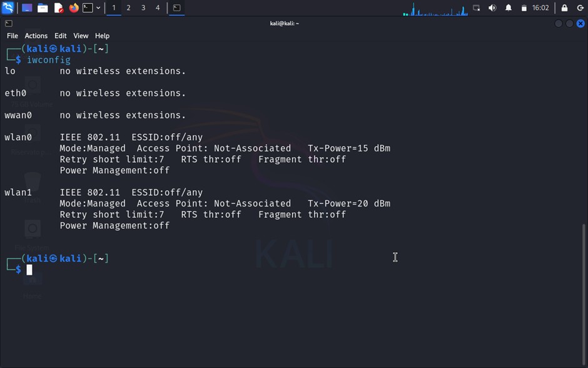The height and width of the screenshot is (368, 588).
Task: Open the View menu
Action: pyautogui.click(x=81, y=36)
